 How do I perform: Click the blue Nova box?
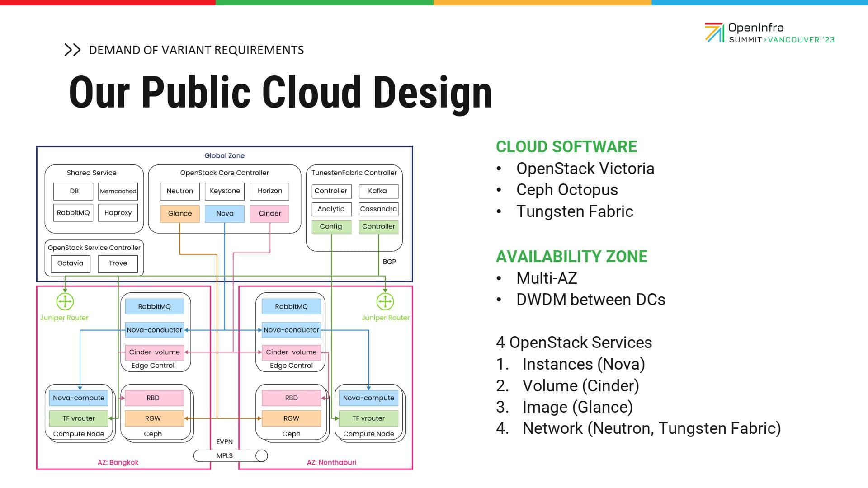coord(225,214)
